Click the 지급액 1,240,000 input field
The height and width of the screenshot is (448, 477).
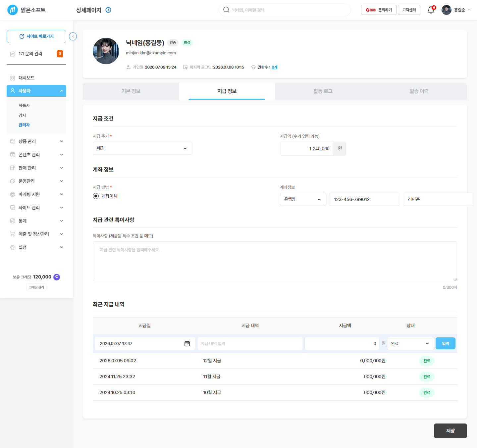coord(307,149)
